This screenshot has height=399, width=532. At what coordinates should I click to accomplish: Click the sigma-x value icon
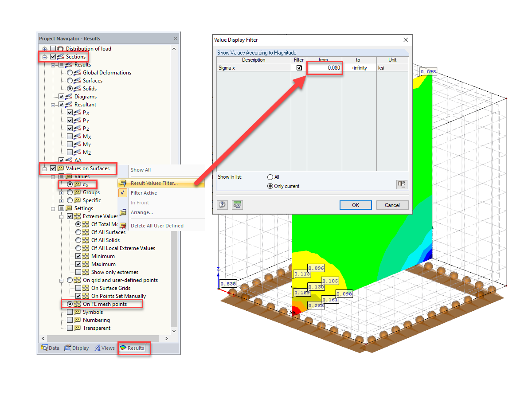pyautogui.click(x=78, y=184)
